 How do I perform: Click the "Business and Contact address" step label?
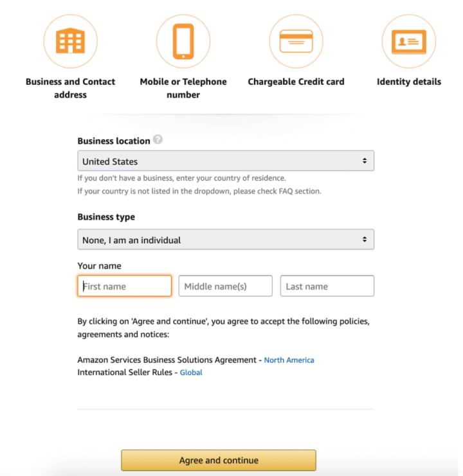coord(71,88)
